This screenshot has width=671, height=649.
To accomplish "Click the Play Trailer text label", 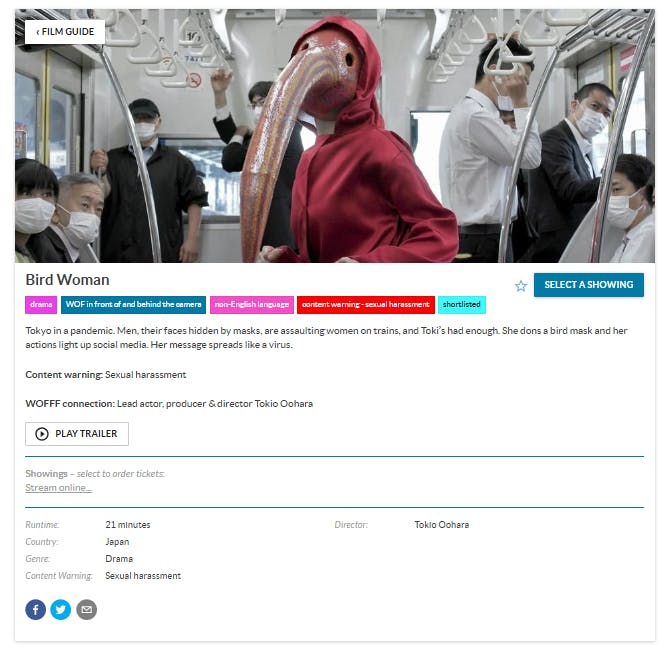I will (x=86, y=434).
